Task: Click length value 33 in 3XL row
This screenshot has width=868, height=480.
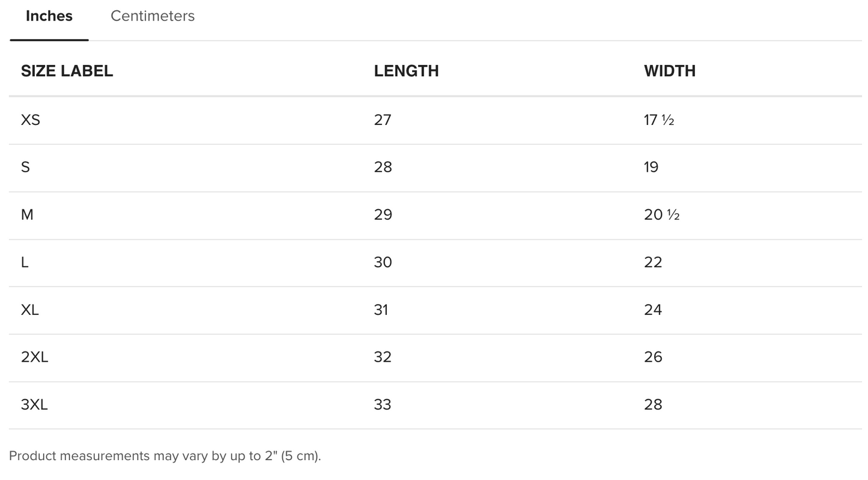Action: tap(383, 404)
